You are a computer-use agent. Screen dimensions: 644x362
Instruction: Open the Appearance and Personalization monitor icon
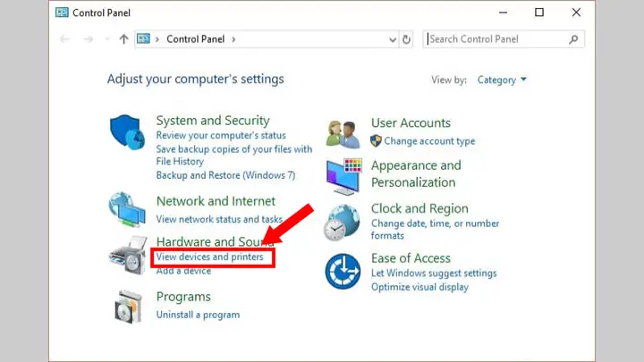(343, 177)
